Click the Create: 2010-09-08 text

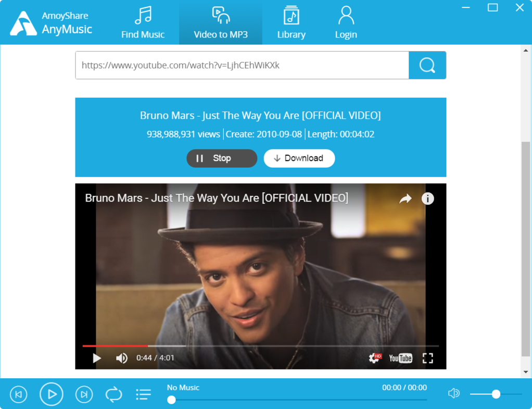(x=263, y=134)
